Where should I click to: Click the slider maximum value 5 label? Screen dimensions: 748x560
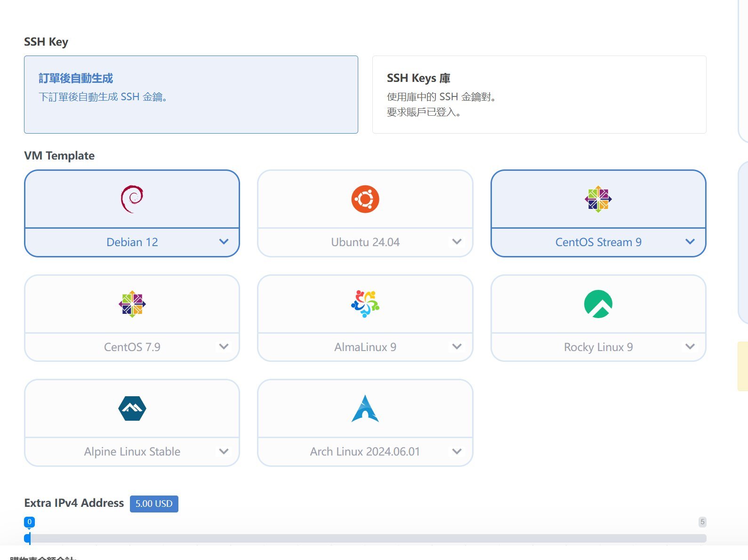702,521
